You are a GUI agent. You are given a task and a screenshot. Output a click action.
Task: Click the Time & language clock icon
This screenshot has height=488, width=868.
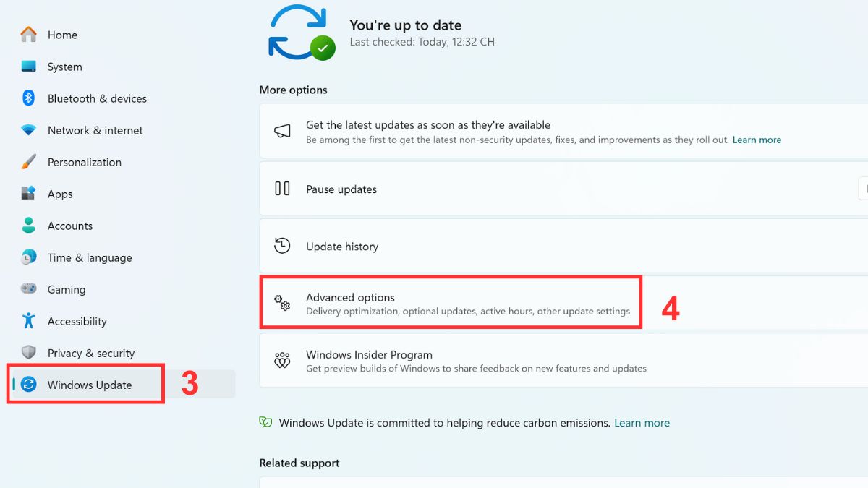[29, 257]
